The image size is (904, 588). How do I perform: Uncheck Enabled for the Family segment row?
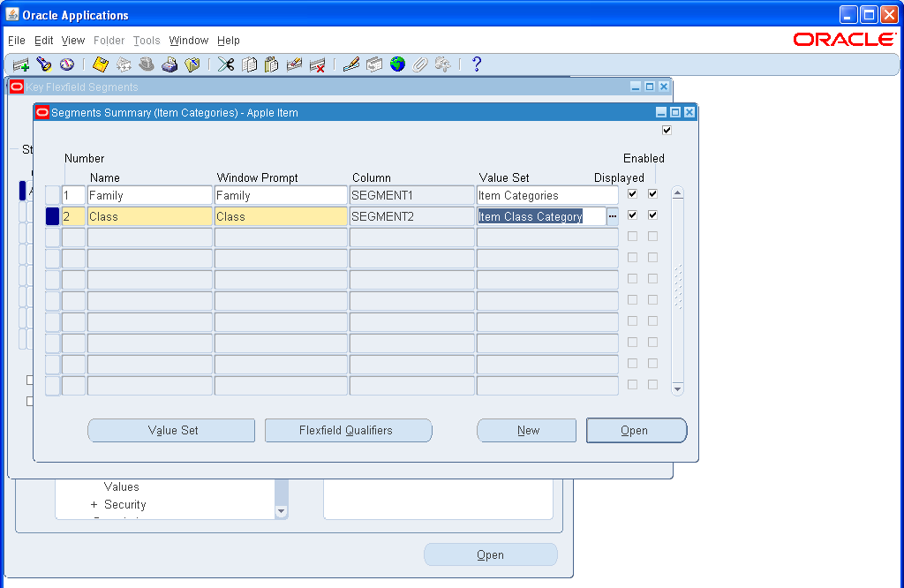(x=652, y=193)
